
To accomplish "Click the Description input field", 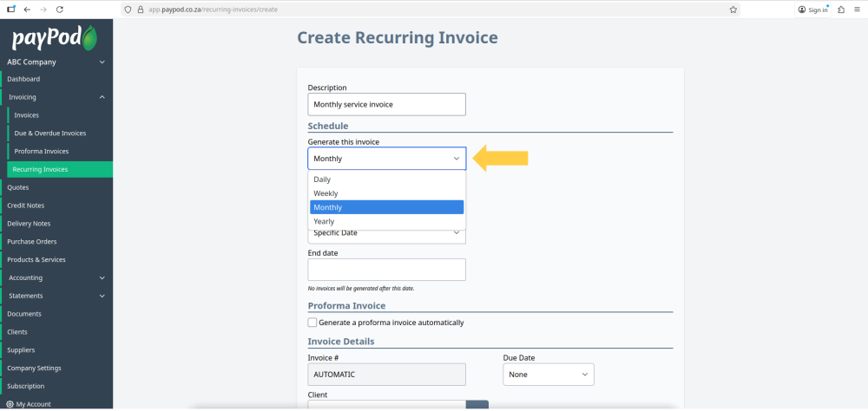I will click(x=387, y=104).
